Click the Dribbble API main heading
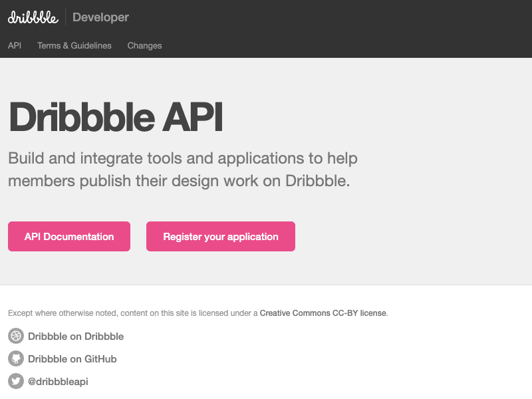Image resolution: width=532 pixels, height=399 pixels. 115,117
